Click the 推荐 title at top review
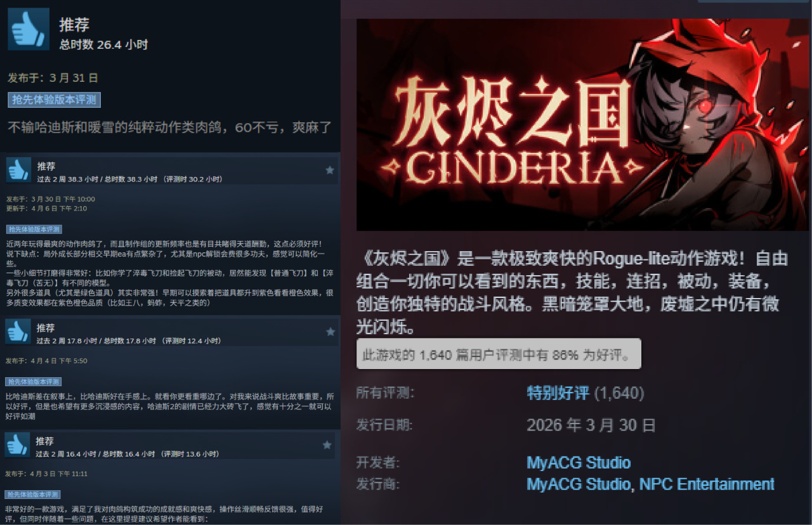Viewport: 812px width, 525px height. [74, 25]
